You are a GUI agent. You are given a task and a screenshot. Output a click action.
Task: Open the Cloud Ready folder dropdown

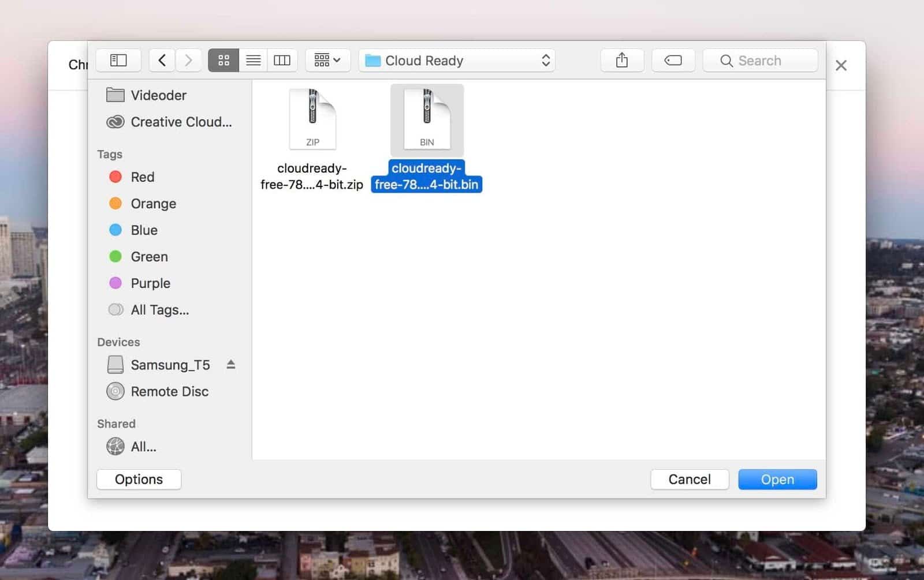[456, 60]
